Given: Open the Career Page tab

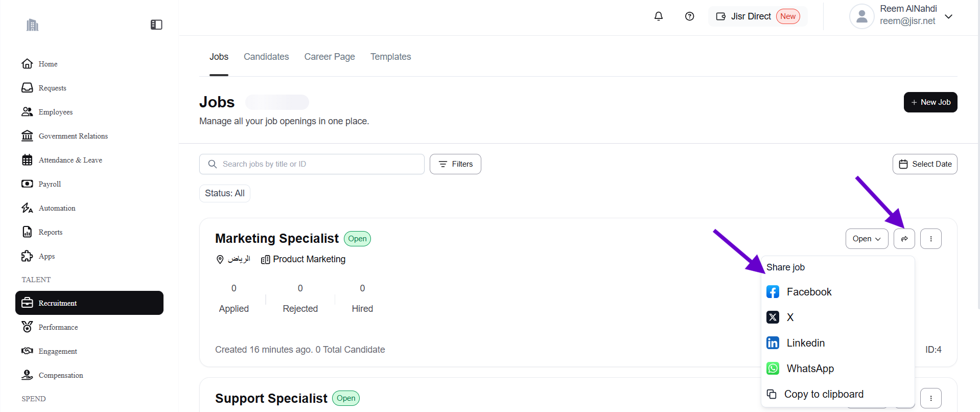Looking at the screenshot, I should [x=330, y=57].
